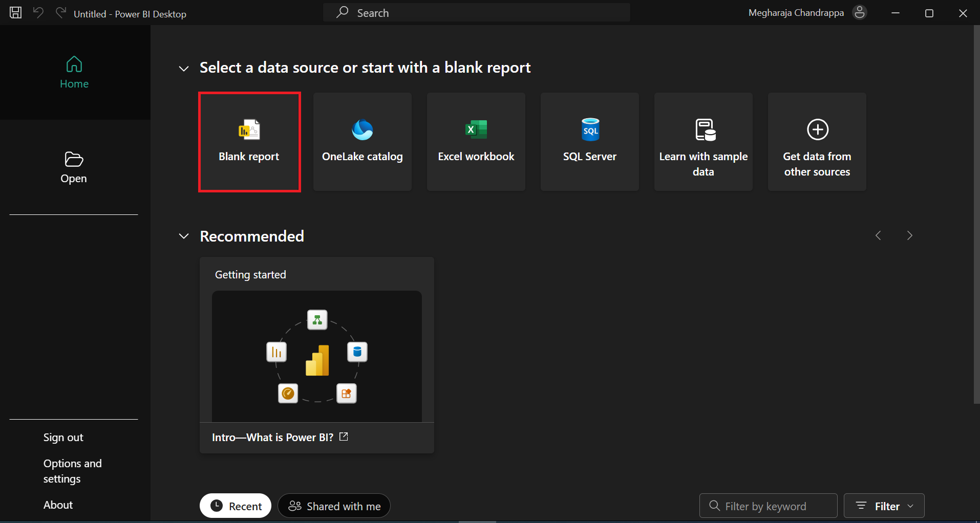Screen dimensions: 980x523
Task: Open Options and settings
Action: point(72,471)
